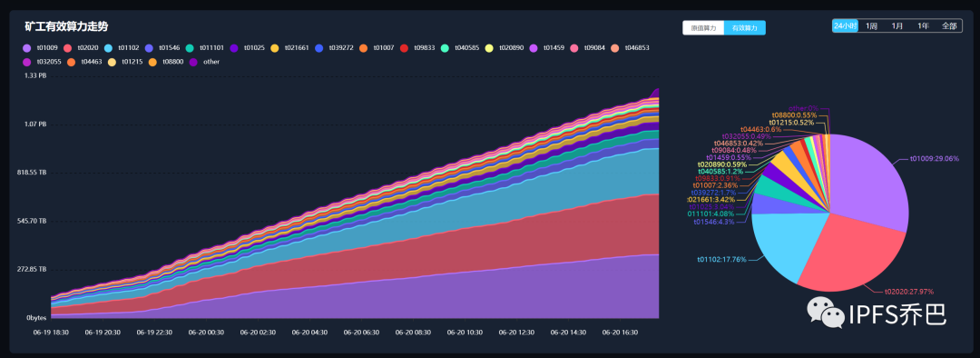
Task: Toggle the t021661 legend series
Action: pyautogui.click(x=290, y=47)
